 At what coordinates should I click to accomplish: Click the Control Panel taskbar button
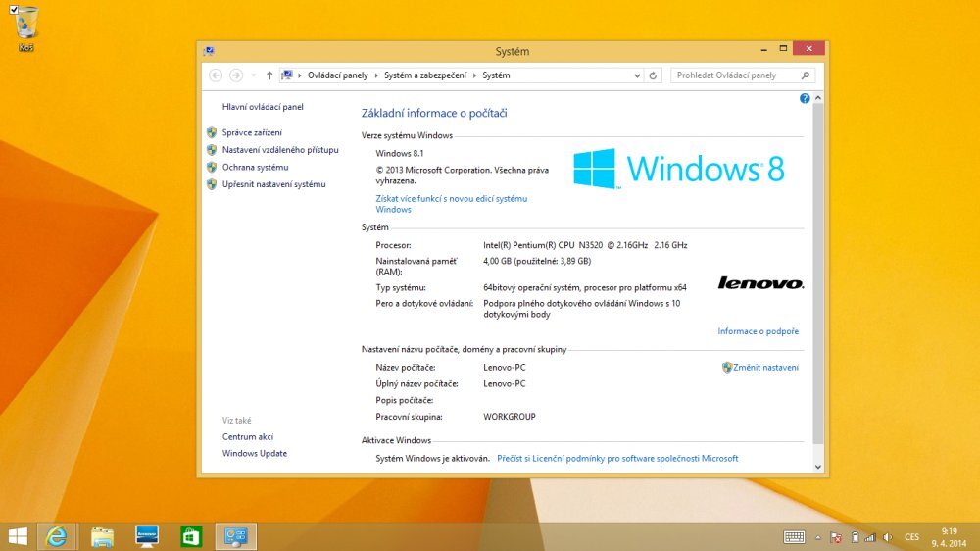click(236, 536)
